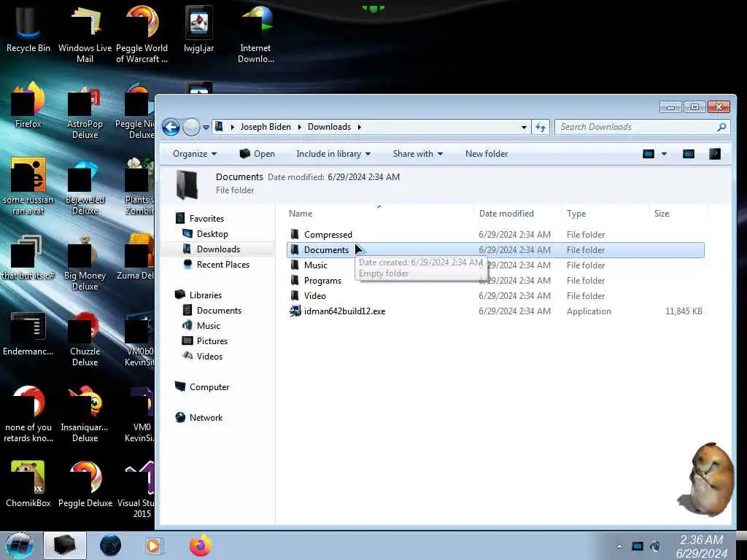Image resolution: width=747 pixels, height=560 pixels.
Task: Sort by Date modified column header
Action: coord(517,214)
